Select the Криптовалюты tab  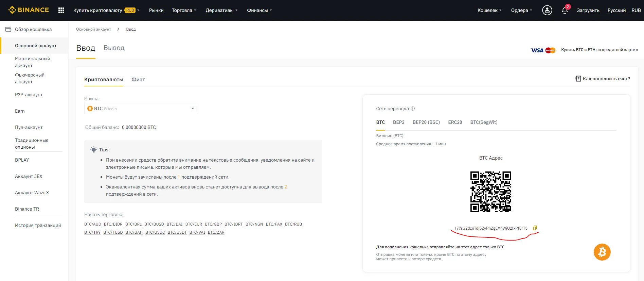point(104,80)
